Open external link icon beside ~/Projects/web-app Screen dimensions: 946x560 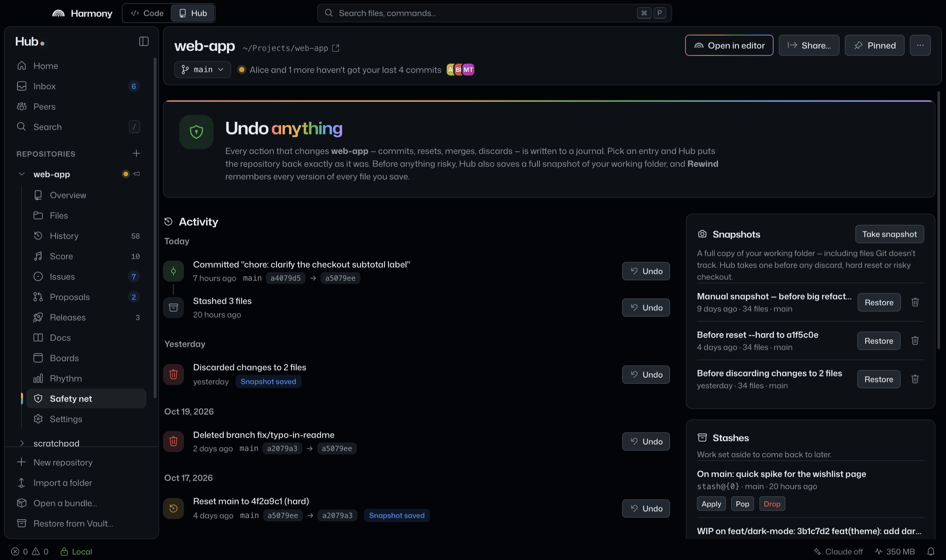point(335,48)
